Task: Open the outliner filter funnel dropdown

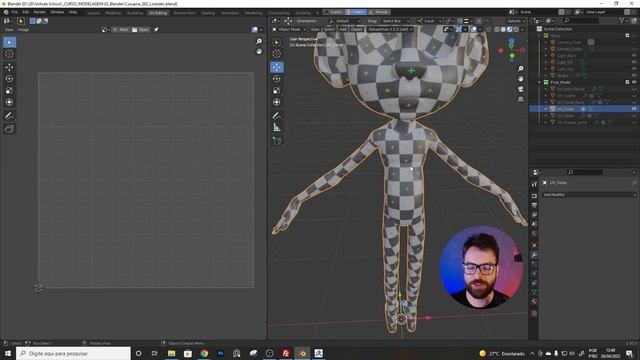Action: coord(624,20)
